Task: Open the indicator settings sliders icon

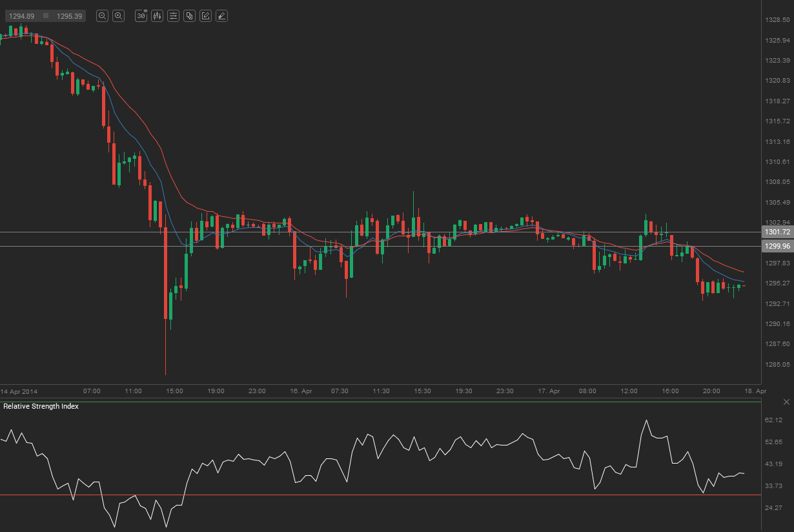Action: coord(173,16)
